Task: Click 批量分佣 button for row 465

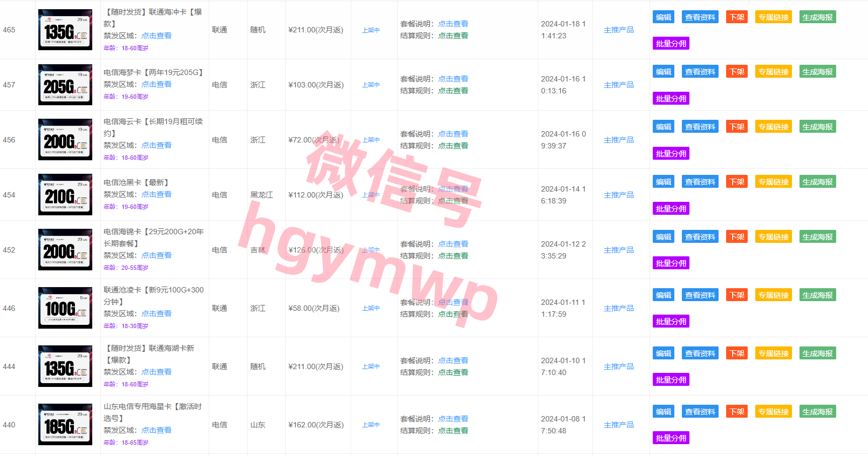Action: pyautogui.click(x=671, y=44)
